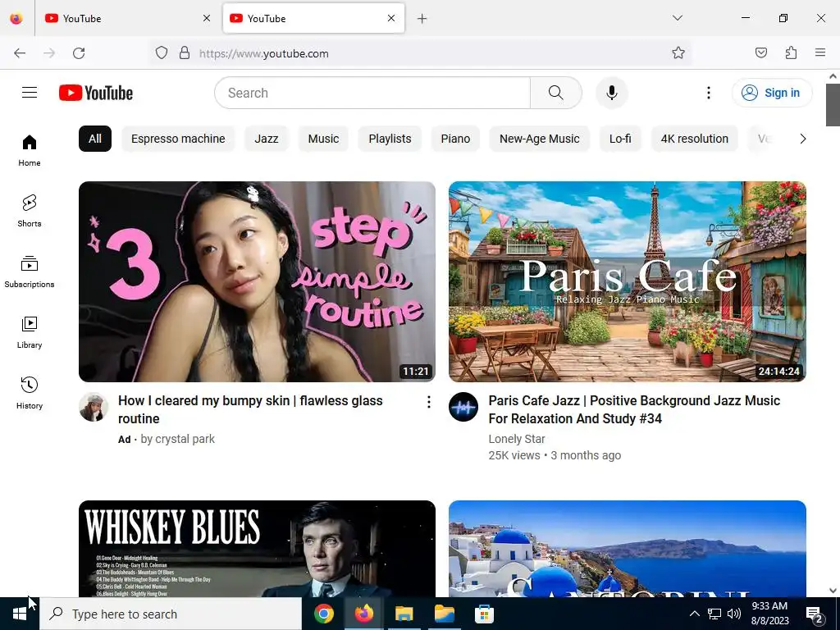Open the YouTube hamburger guide menu
Image resolution: width=840 pixels, height=630 pixels.
(x=30, y=93)
